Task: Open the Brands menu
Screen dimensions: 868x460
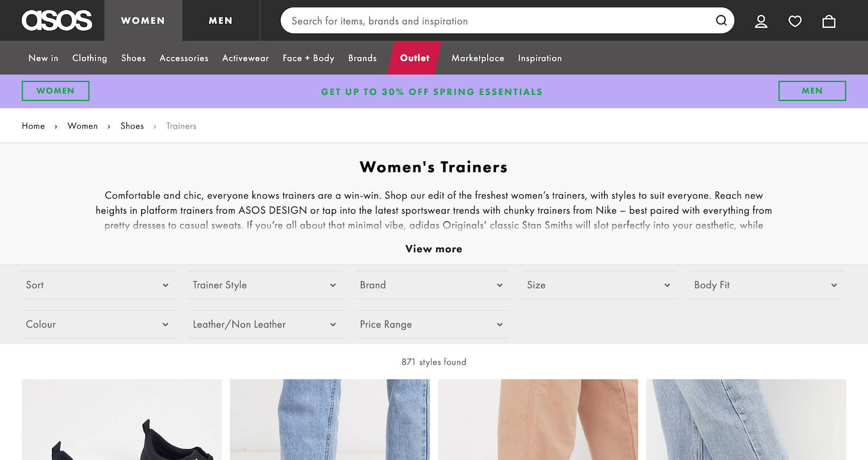Action: pyautogui.click(x=362, y=58)
